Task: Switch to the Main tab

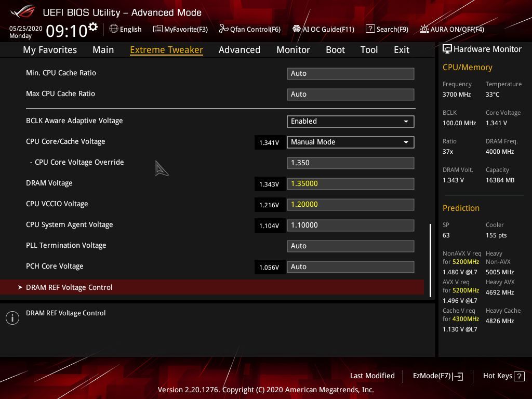Action: 103,50
